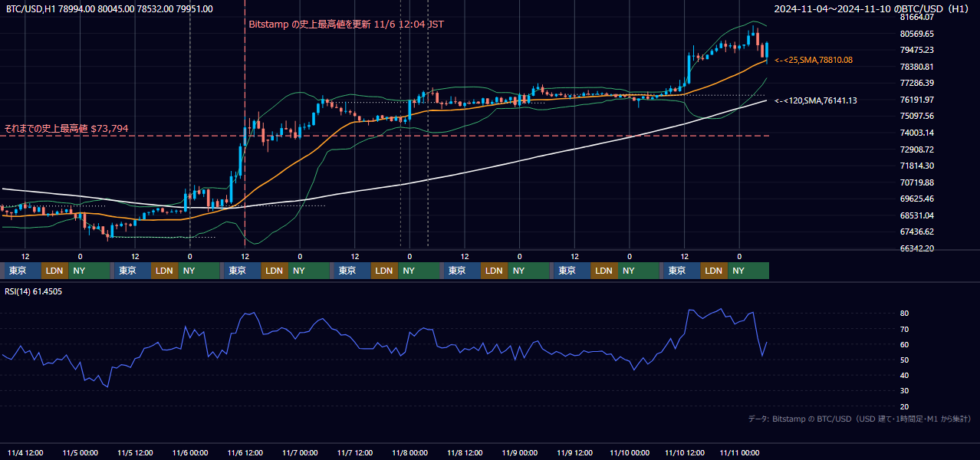Viewport: 980px width, 460px height.
Task: Click price axis value 69625.46
Action: point(917,199)
